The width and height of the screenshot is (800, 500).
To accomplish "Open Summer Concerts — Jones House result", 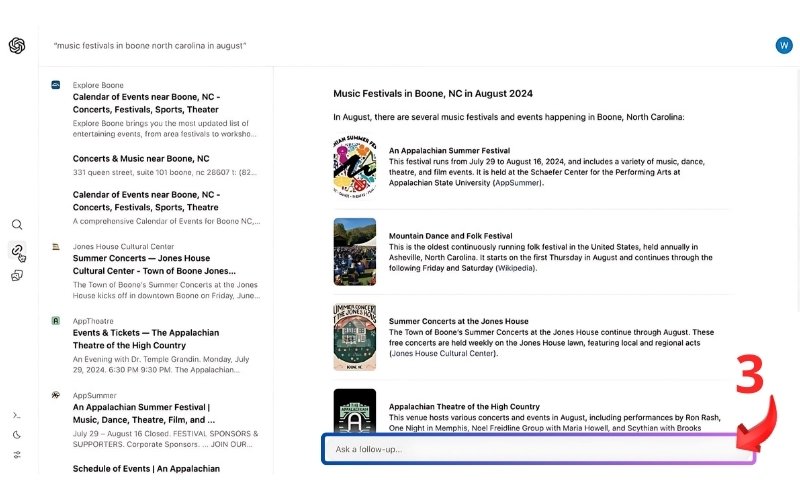I will [154, 264].
